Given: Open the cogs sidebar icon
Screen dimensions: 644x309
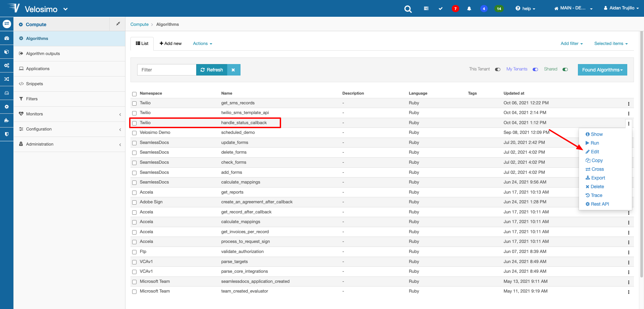Looking at the screenshot, I should coord(7,65).
